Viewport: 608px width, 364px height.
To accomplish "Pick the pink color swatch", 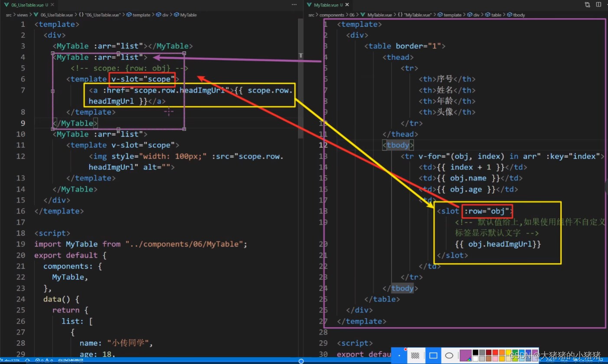I will click(495, 359).
